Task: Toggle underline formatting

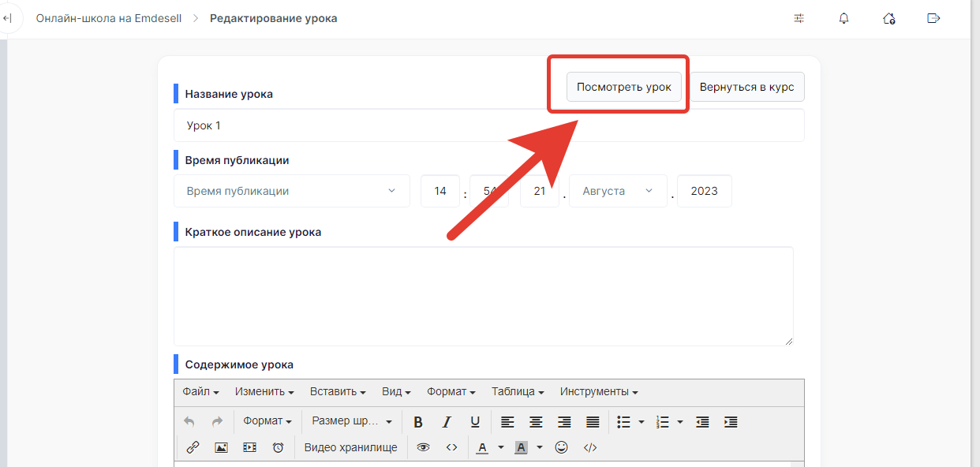Action: (475, 421)
